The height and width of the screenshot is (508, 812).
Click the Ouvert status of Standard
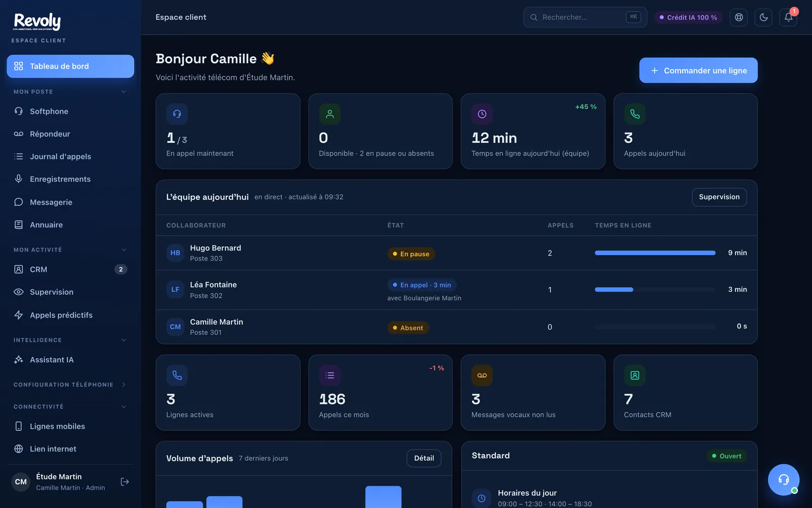727,456
